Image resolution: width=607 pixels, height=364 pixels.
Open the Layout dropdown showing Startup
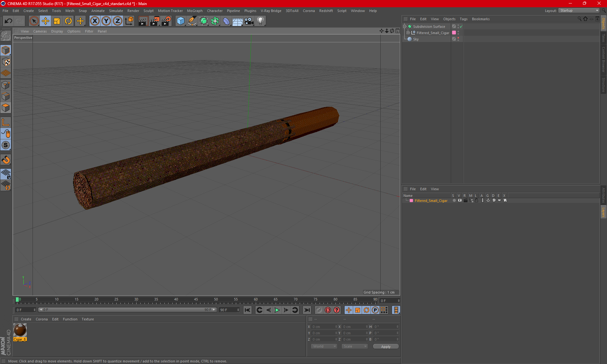[x=579, y=10]
